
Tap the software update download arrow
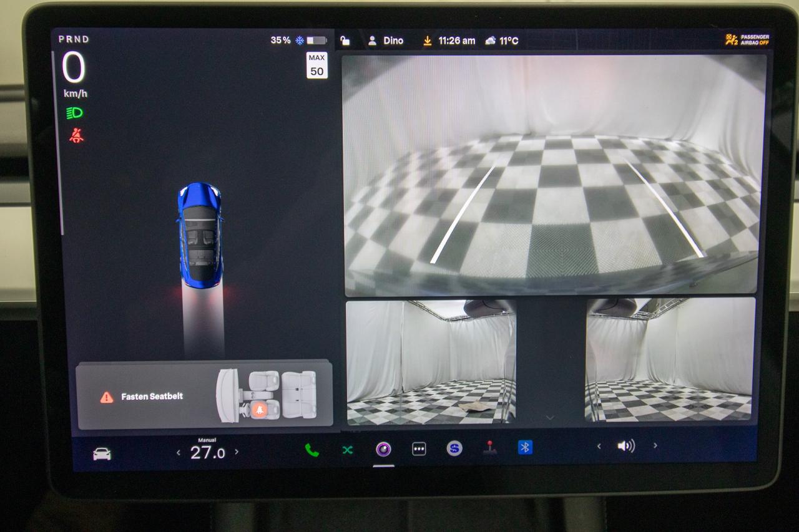point(427,41)
